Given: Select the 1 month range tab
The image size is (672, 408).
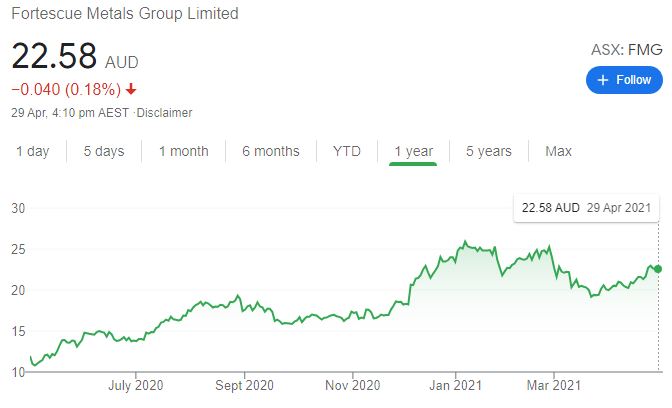Looking at the screenshot, I should [x=183, y=151].
